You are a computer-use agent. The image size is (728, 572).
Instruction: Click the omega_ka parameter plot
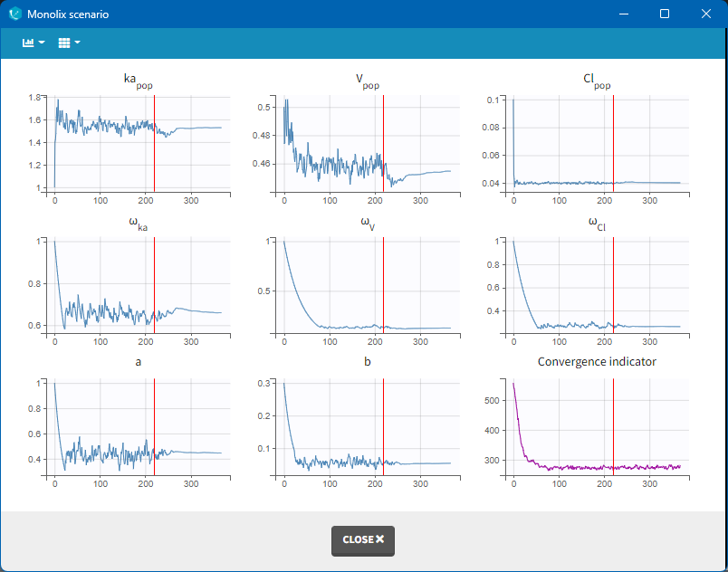[x=136, y=286]
